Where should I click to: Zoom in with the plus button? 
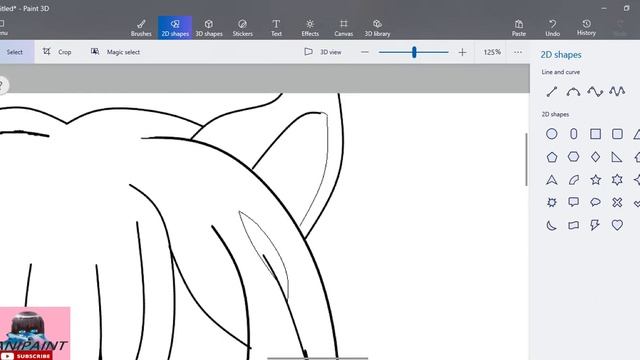pyautogui.click(x=462, y=52)
